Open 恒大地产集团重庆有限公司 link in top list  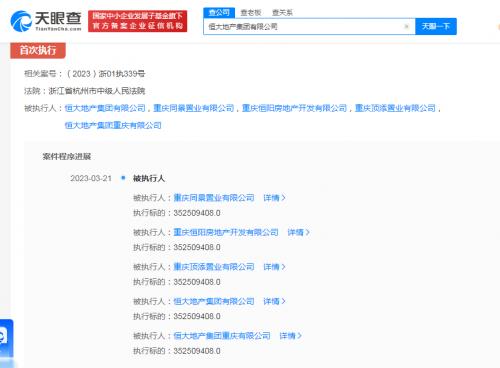pos(113,125)
